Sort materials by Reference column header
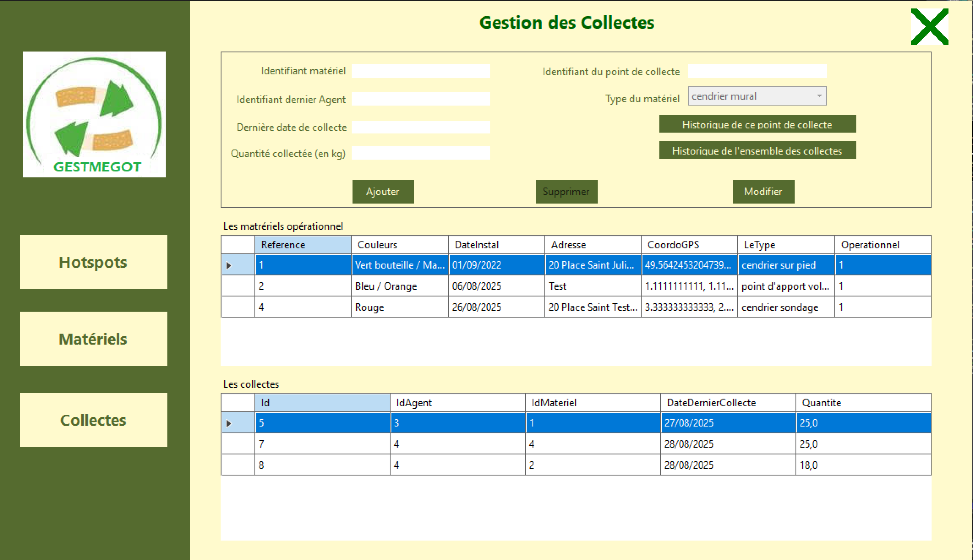 point(303,245)
